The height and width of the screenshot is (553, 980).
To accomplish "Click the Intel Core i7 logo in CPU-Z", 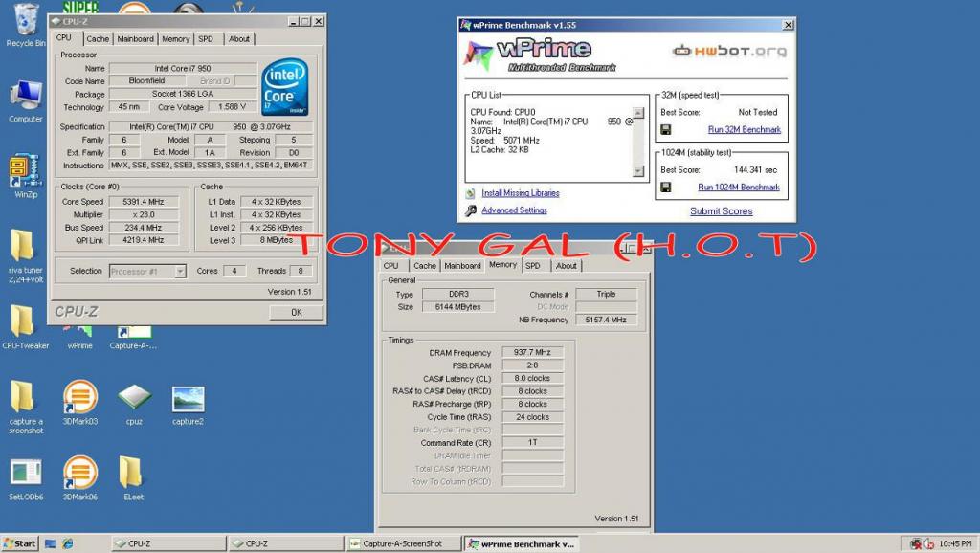I will 284,87.
